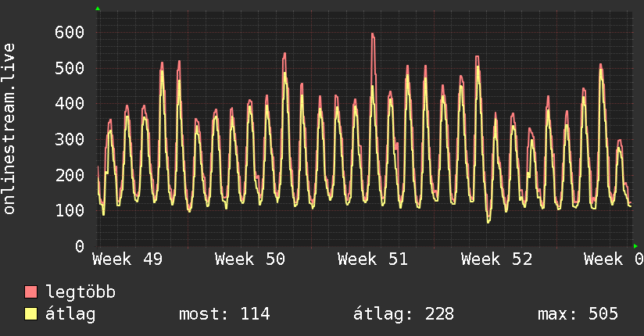The image size is (644, 336).
Task: Click the Week 52 axis label
Action: click(496, 259)
